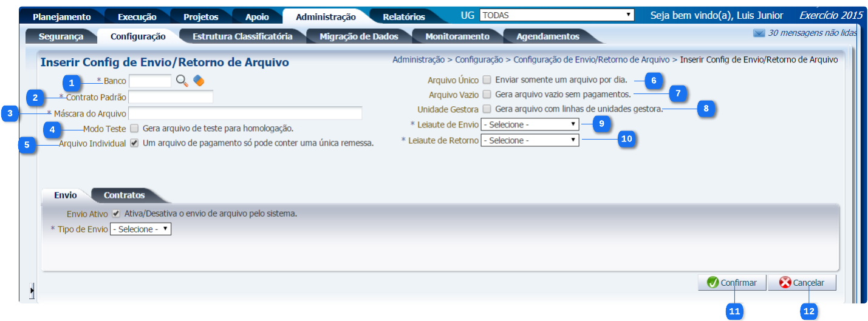
Task: Tick the Unidade Gestora checkbox
Action: point(487,109)
